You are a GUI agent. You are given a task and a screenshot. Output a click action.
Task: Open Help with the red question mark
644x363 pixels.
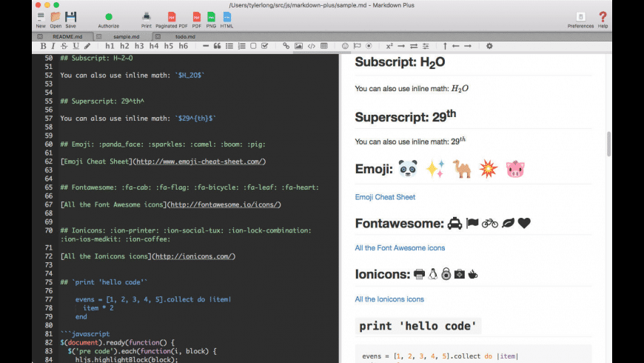click(x=603, y=20)
